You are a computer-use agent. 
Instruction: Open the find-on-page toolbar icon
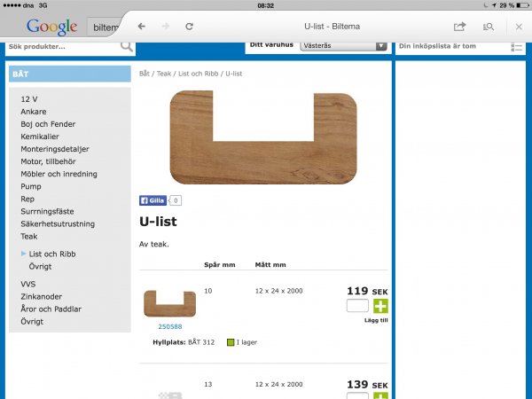pyautogui.click(x=489, y=27)
